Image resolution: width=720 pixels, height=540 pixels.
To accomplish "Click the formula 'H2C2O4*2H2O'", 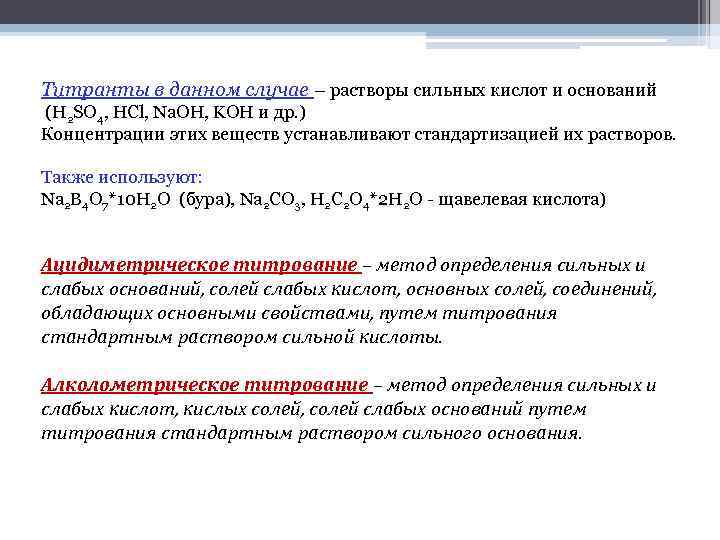I will (366, 201).
